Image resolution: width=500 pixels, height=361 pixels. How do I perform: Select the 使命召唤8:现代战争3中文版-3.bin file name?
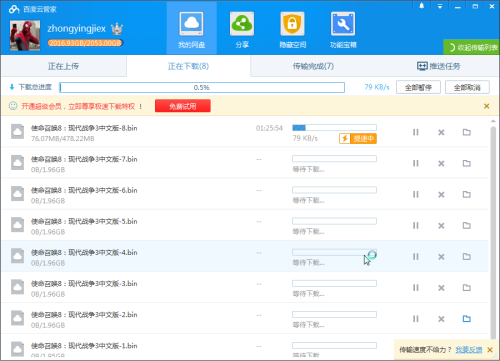[84, 284]
